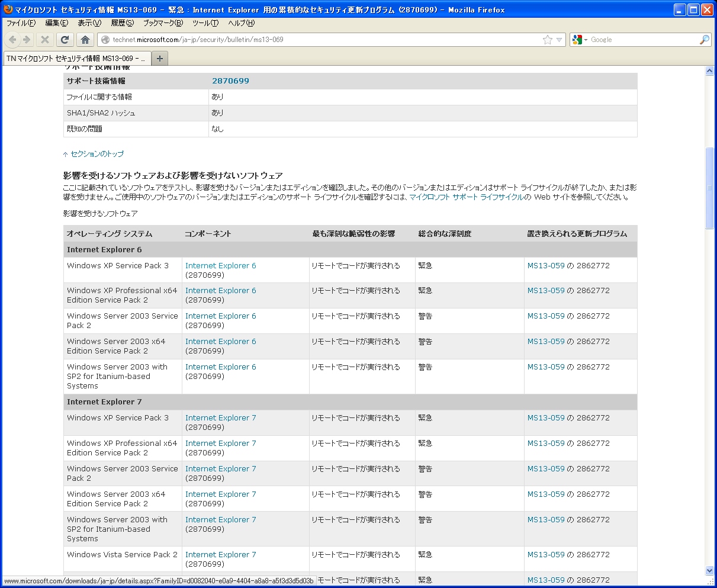Click the scrollbar down arrow button
717x588 pixels.
tap(710, 570)
